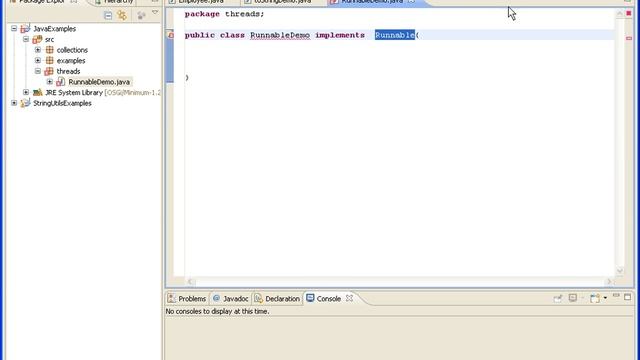Select the JavaExamples label in the tree

[x=54, y=29]
